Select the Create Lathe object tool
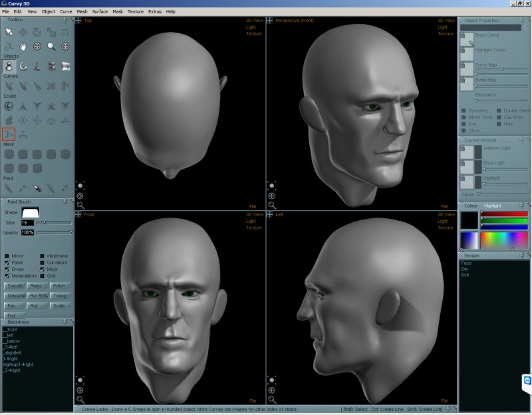The height and width of the screenshot is (415, 532). [x=9, y=66]
